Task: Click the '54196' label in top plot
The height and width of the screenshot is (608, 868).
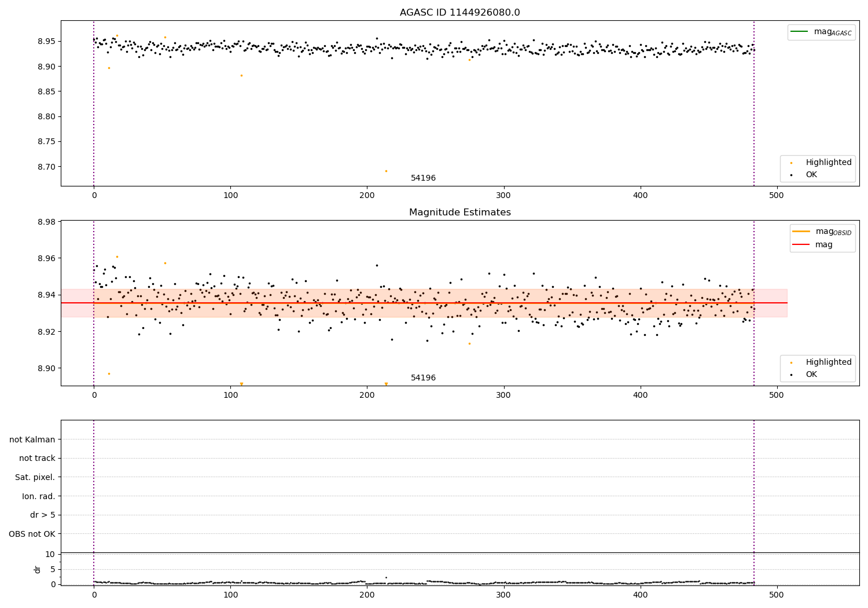Action: [423, 178]
